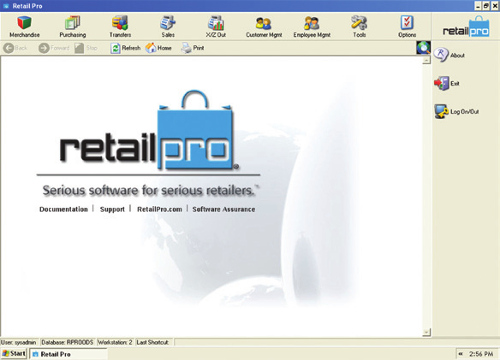Click the Refresh navigation button
Image resolution: width=500 pixels, height=360 pixels.
click(125, 48)
